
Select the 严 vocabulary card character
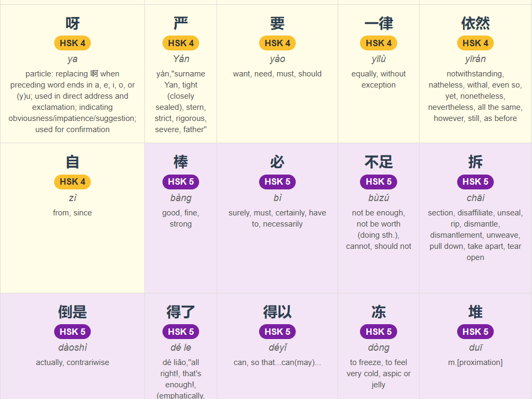pos(181,23)
